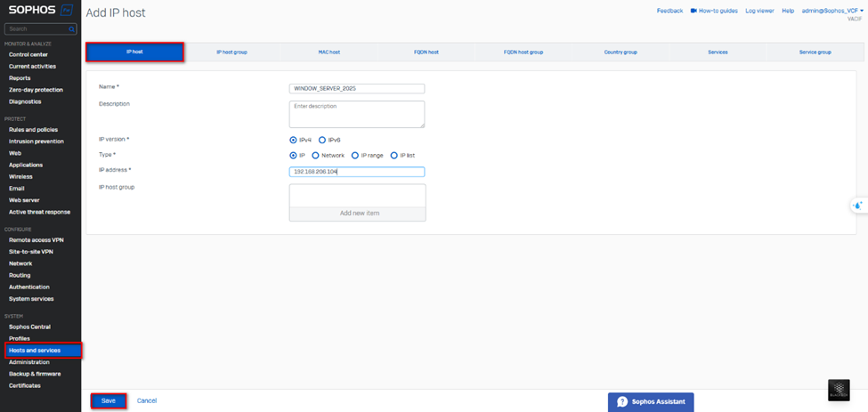Switch to the MAC host tab
The image size is (868, 412).
[329, 53]
